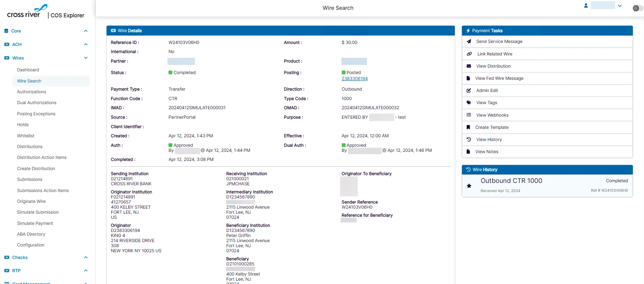
Task: Click the OMAD value 20240412SIMULATE000032
Action: [x=370, y=108]
